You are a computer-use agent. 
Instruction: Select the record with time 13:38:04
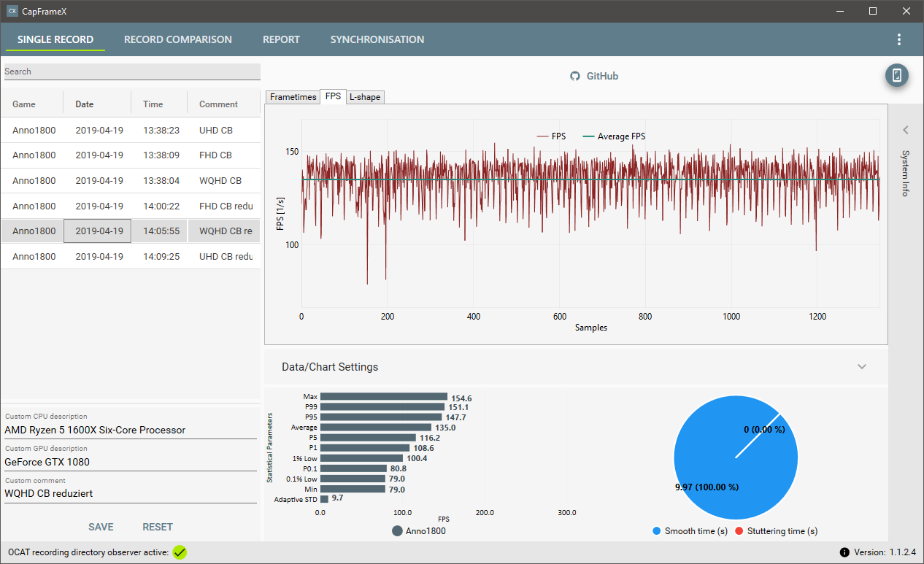[x=131, y=180]
